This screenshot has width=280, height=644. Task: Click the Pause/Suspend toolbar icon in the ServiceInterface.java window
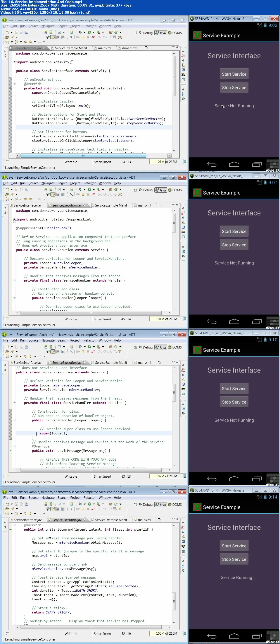coord(83,37)
